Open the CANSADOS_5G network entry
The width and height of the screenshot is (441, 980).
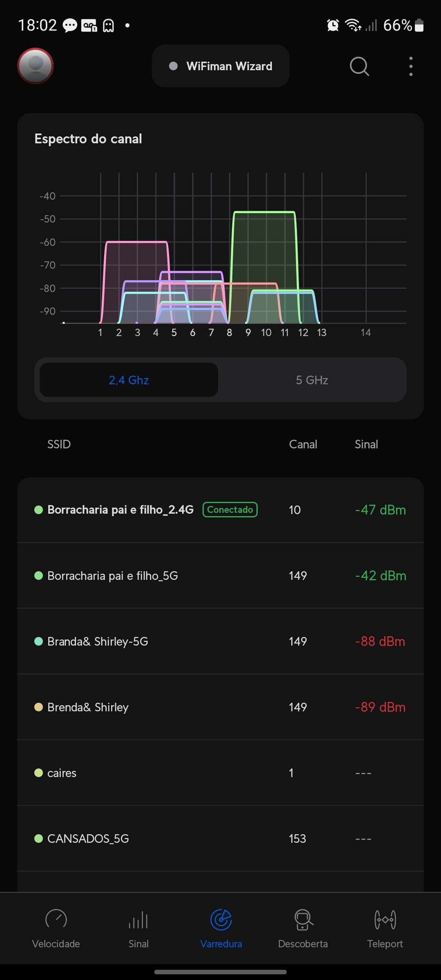click(220, 839)
